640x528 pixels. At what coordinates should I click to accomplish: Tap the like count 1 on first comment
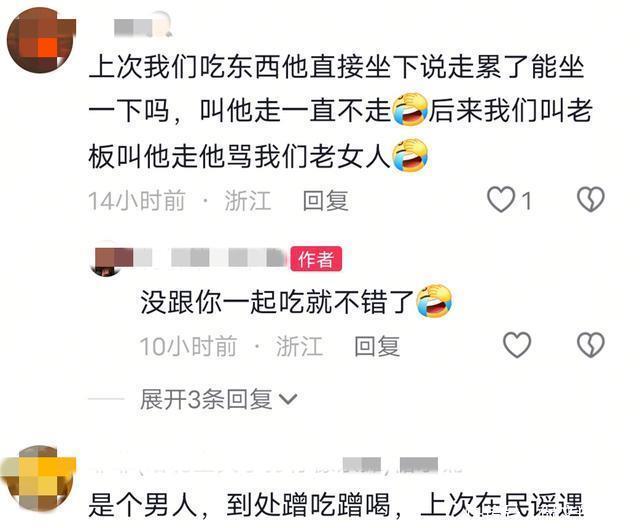coord(527,201)
